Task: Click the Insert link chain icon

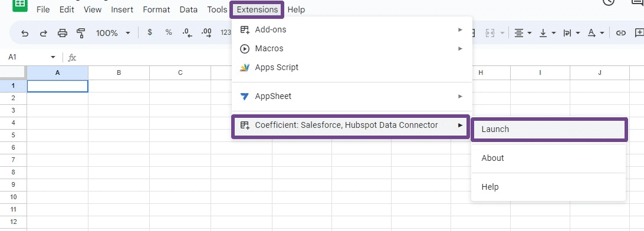Action: point(620,33)
